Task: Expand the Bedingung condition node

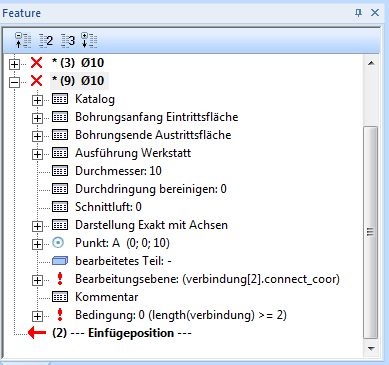Action: pos(37,316)
